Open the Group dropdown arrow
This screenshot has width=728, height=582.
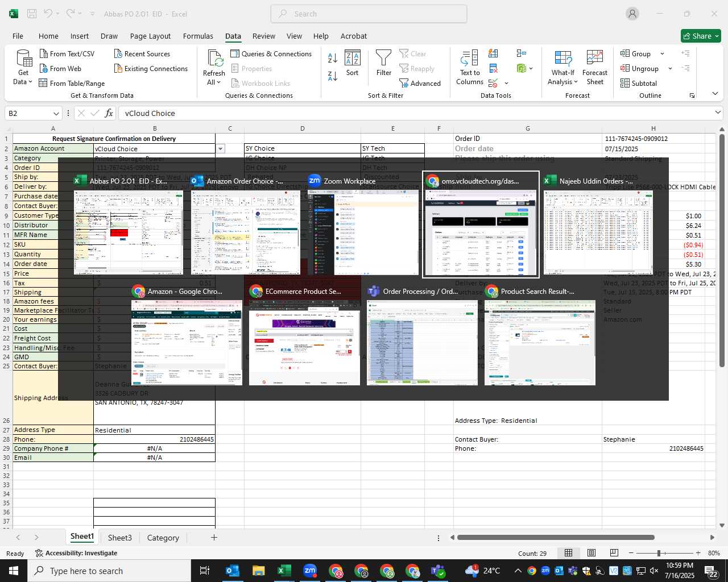click(662, 53)
